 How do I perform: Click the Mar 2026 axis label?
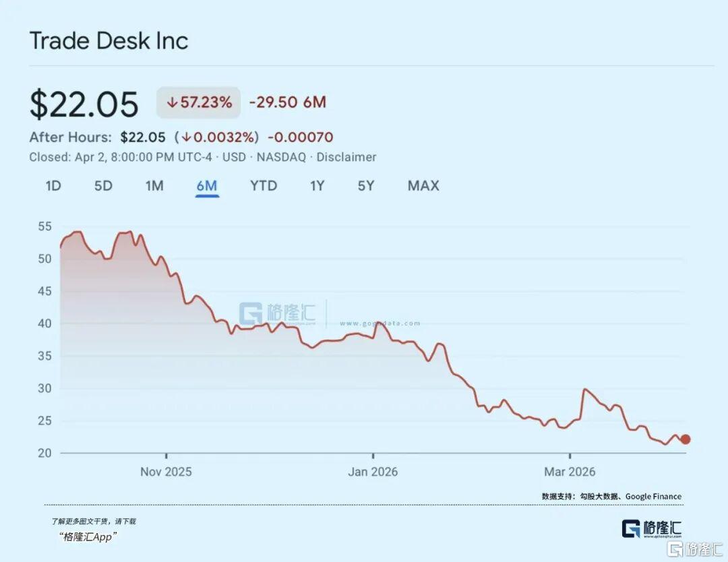(x=570, y=472)
